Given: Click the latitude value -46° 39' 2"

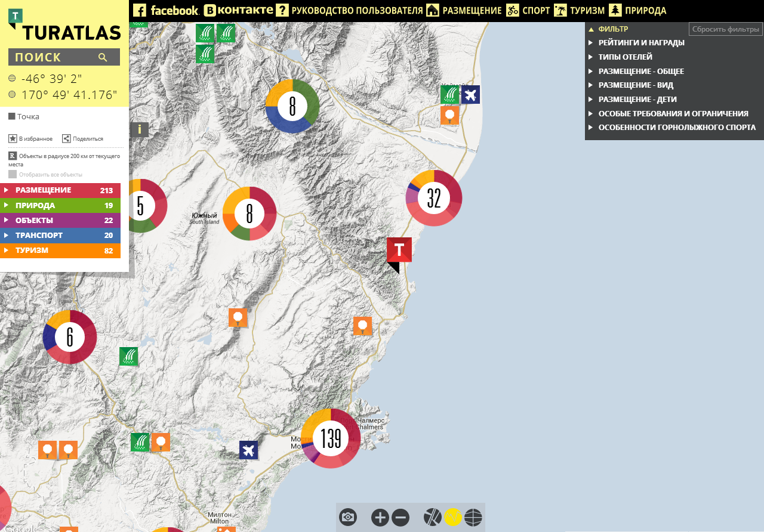Looking at the screenshot, I should click(52, 79).
